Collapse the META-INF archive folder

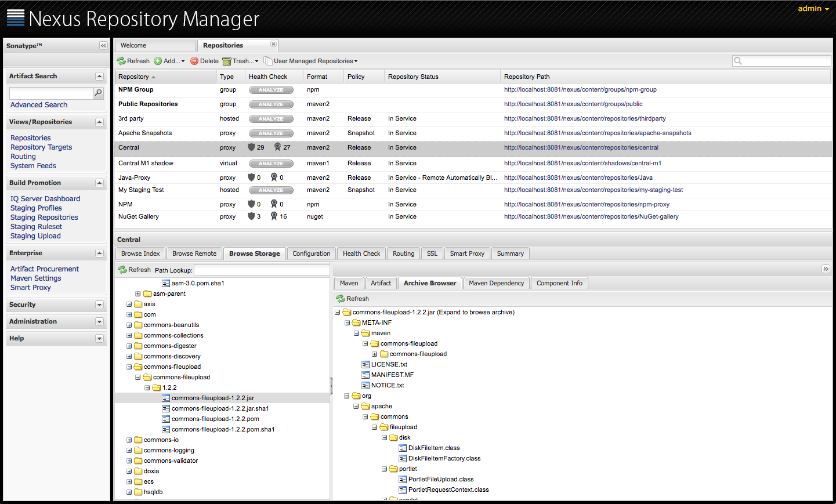(347, 322)
